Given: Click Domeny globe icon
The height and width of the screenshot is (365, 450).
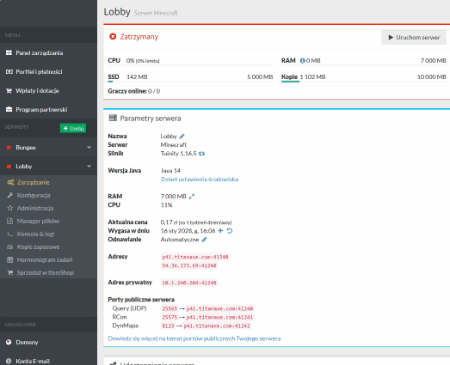Looking at the screenshot, I should point(9,342).
